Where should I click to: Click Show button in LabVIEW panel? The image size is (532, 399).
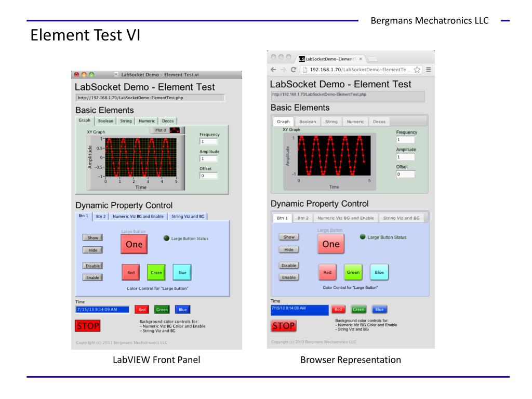point(92,238)
